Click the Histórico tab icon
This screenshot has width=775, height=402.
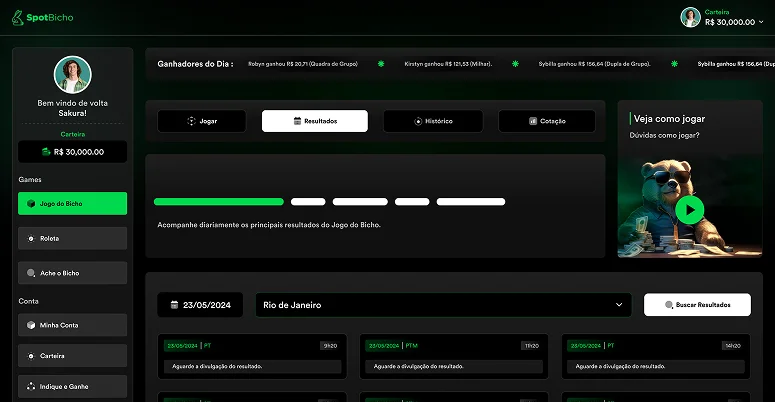pyautogui.click(x=418, y=121)
